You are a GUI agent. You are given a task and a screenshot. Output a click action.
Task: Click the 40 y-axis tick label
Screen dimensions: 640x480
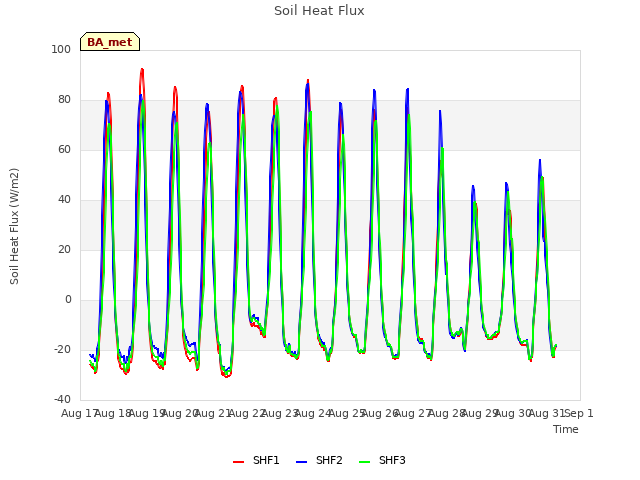(x=64, y=200)
